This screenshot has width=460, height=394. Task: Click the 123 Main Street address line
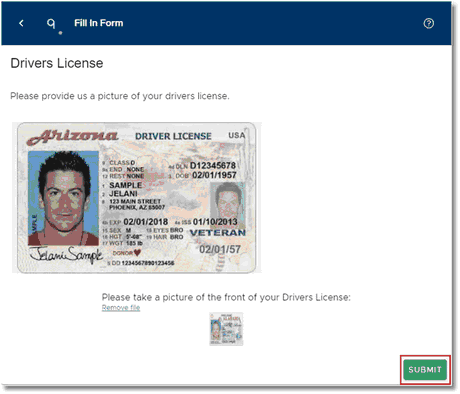(135, 201)
